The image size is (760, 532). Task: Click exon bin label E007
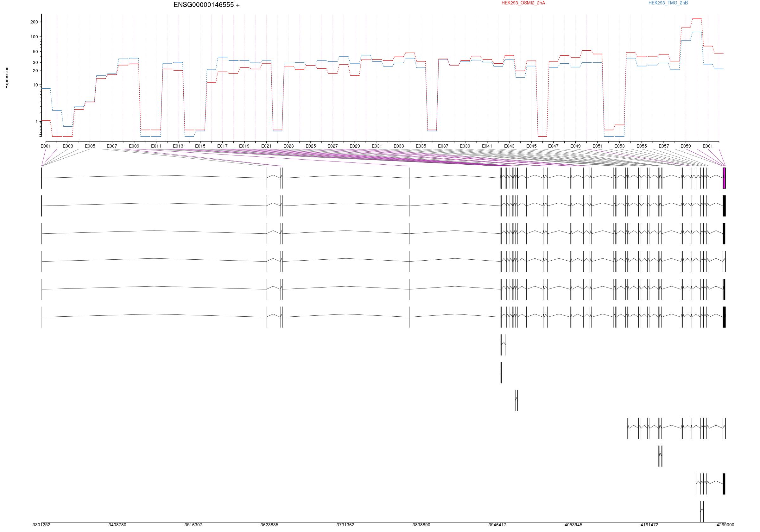(112, 146)
